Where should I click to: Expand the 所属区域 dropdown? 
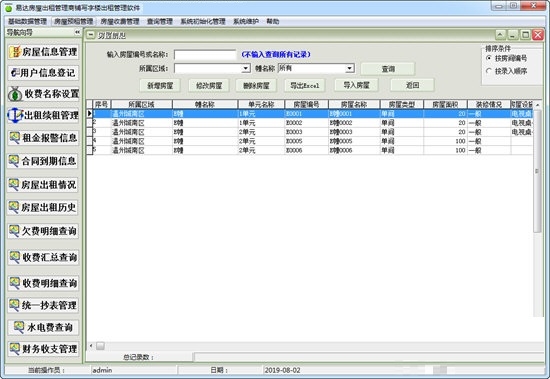tap(246, 68)
